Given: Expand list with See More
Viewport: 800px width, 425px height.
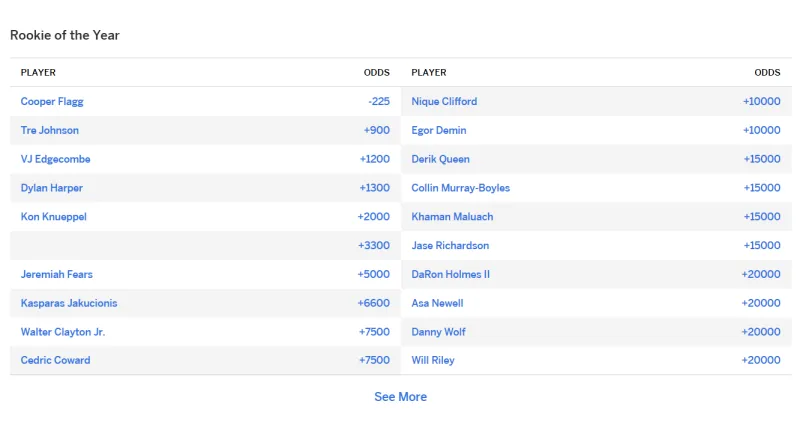Looking at the screenshot, I should tap(400, 397).
